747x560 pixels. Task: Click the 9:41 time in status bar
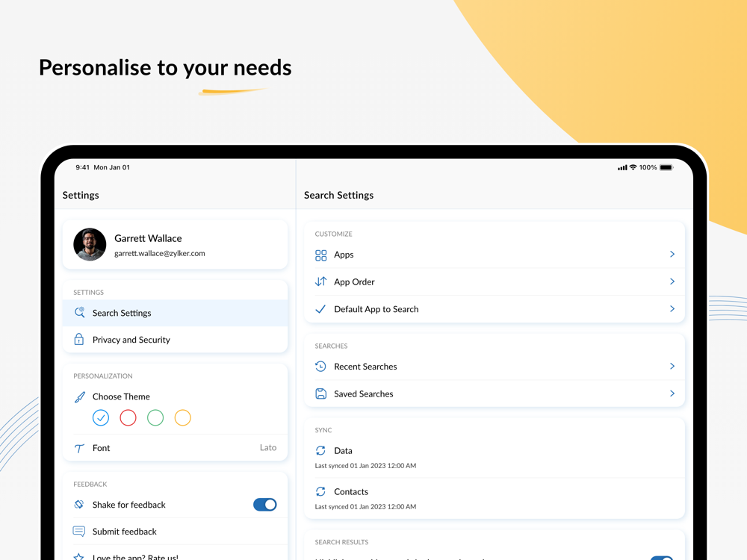pyautogui.click(x=82, y=167)
